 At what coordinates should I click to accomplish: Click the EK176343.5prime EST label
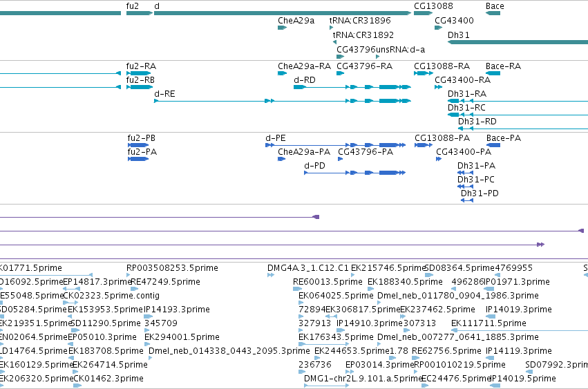336,337
